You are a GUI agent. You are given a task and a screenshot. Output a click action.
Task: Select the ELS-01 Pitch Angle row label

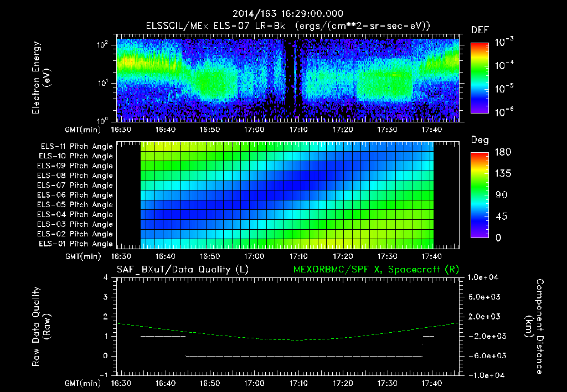coord(76,244)
